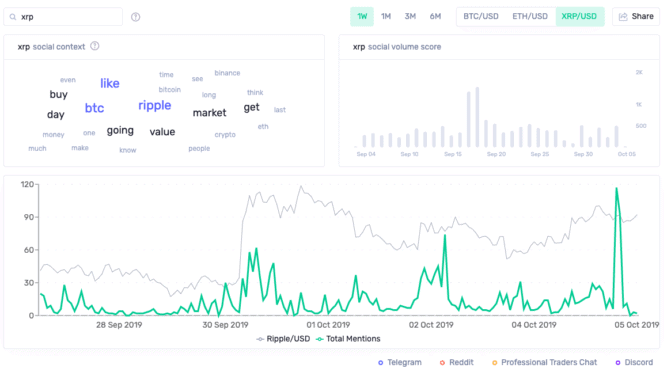This screenshot has width=671, height=376.
Task: Click the word 'much' in word cloud
Action: point(37,148)
